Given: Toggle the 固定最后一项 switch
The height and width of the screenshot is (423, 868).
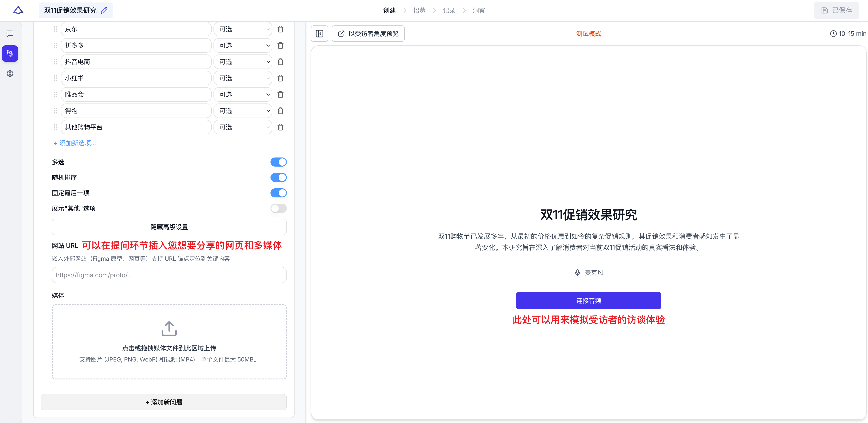Looking at the screenshot, I should (279, 193).
